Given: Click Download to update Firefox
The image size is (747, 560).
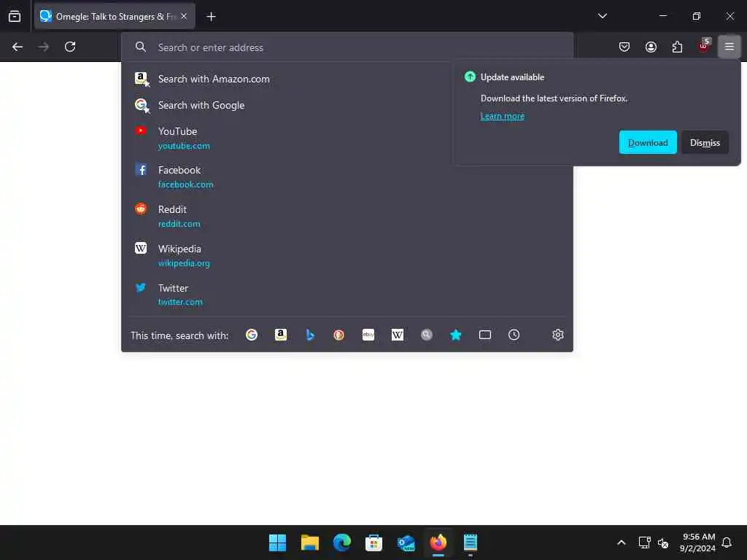Looking at the screenshot, I should click(x=648, y=142).
